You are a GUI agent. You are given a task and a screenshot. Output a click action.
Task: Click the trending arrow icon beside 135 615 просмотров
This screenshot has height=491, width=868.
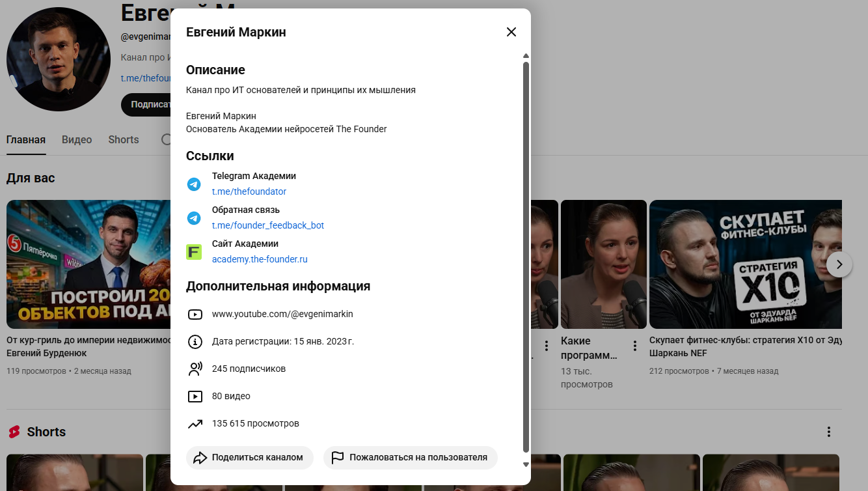(x=195, y=423)
